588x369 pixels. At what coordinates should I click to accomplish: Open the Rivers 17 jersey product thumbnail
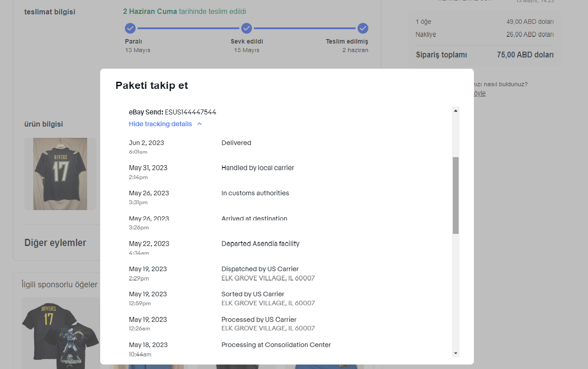tap(60, 174)
